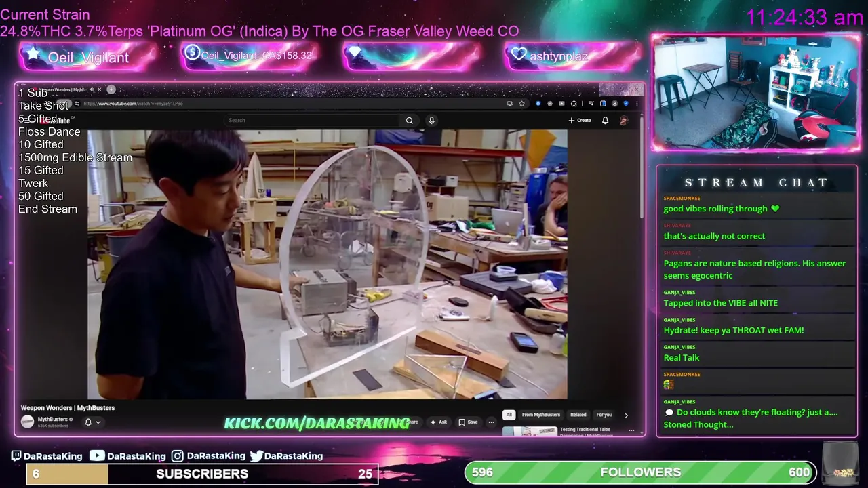Click blue shield extension at toolbar's right end
Viewport: 868px width, 488px height.
point(626,104)
